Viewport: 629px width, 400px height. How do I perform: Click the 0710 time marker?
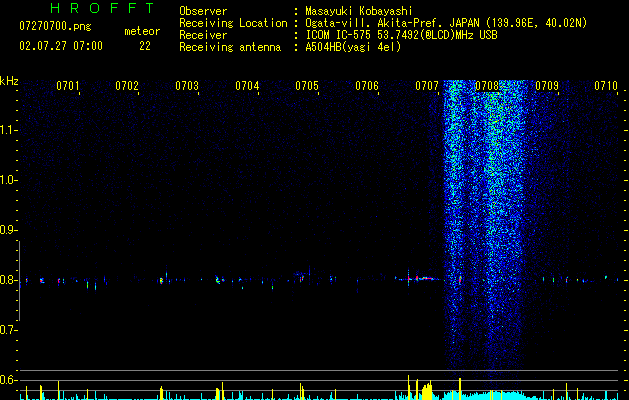pos(606,86)
